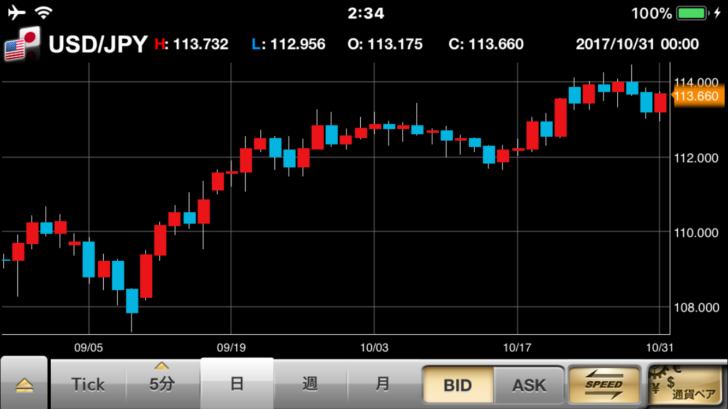Tap the battery icon in status bar
728x409 pixels.
[x=693, y=14]
